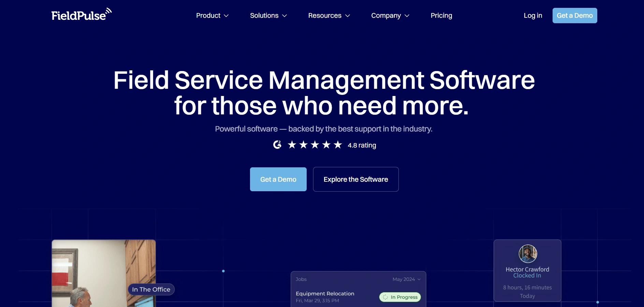Expand the Resources menu chevron

click(348, 16)
